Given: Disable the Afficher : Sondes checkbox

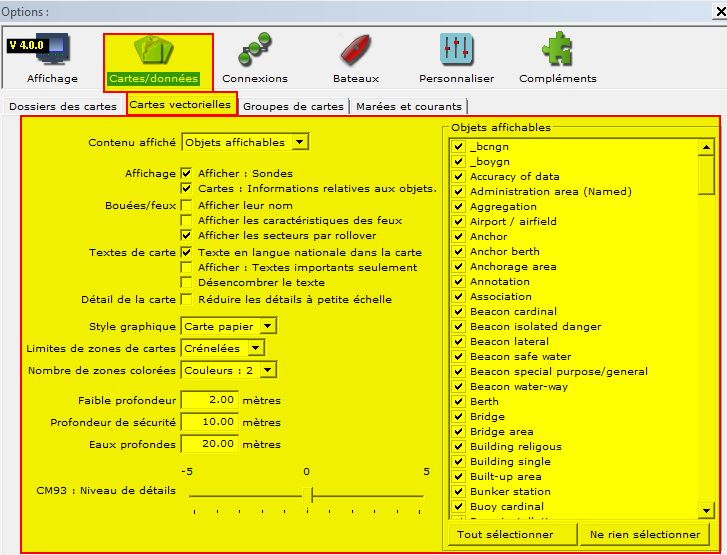Looking at the screenshot, I should click(186, 173).
